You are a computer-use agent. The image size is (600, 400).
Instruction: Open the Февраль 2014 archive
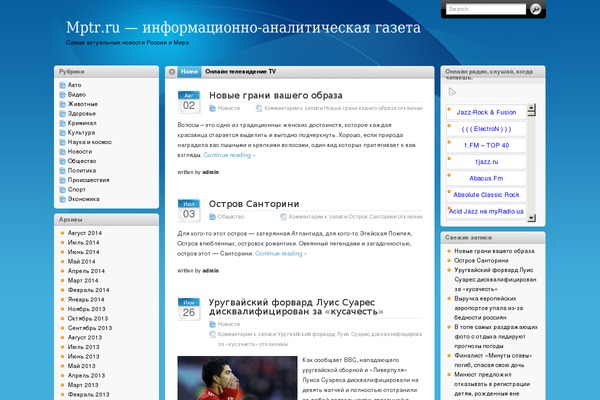click(x=88, y=290)
